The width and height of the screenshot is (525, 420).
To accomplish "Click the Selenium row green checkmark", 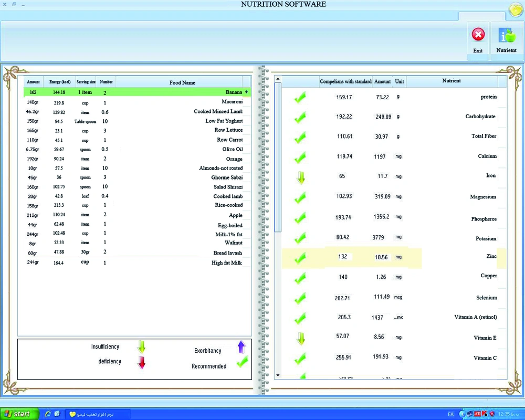I will pyautogui.click(x=300, y=298).
